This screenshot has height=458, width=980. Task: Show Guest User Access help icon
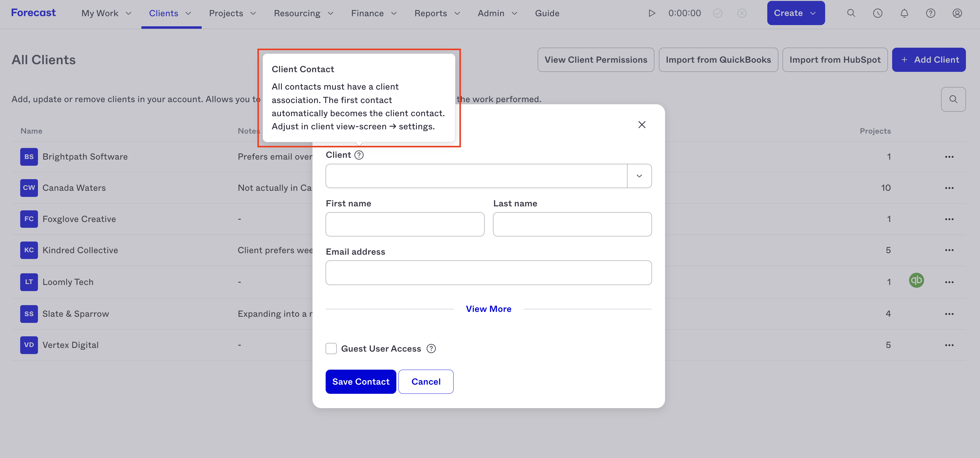point(431,349)
